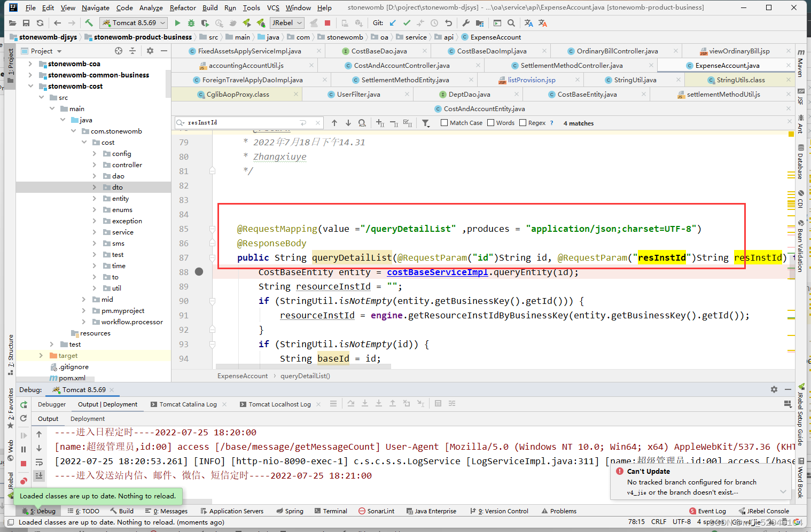Open the Spring tool window
Viewport: 811px width, 532px height.
[290, 511]
